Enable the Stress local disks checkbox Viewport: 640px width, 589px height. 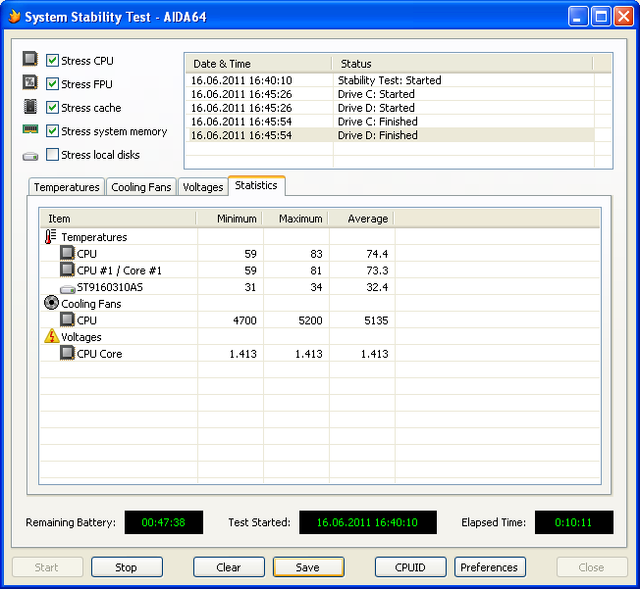tap(53, 155)
